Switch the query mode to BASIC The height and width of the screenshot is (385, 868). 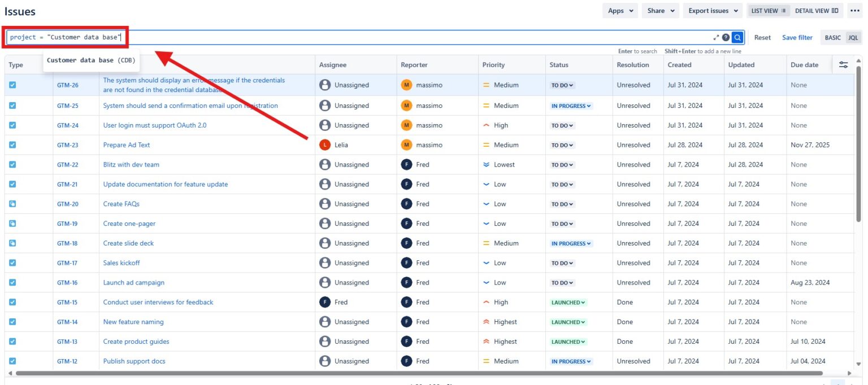click(832, 37)
